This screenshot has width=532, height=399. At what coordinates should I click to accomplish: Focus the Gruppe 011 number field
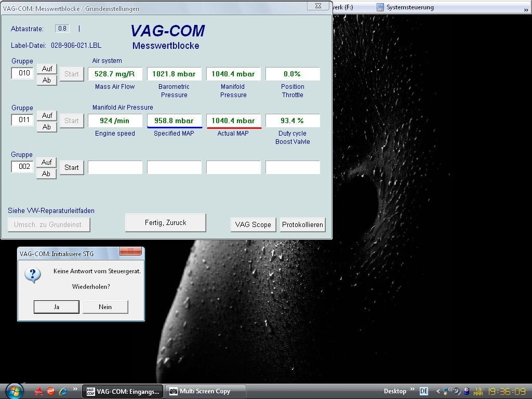tap(22, 120)
